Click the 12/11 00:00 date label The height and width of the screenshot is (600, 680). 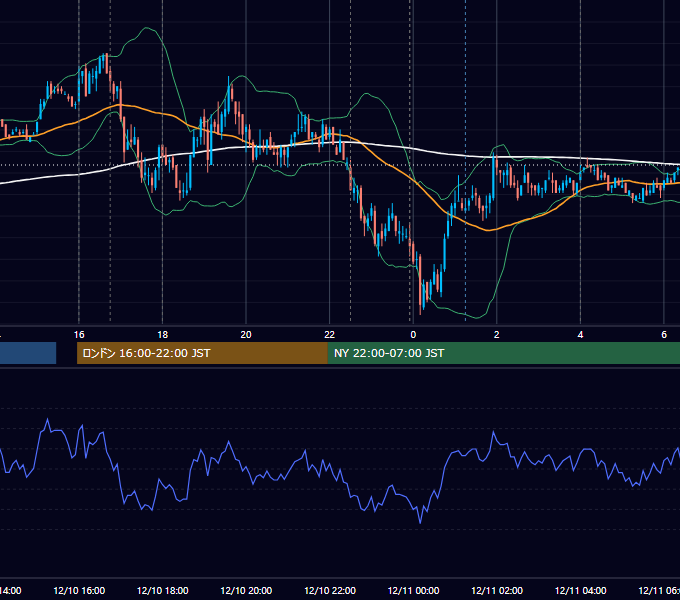[413, 591]
